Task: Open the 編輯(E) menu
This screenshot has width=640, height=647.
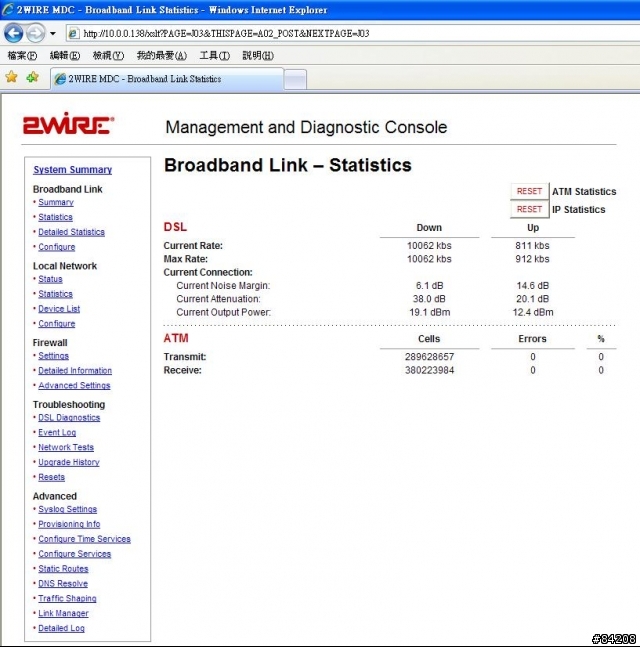Action: point(65,55)
